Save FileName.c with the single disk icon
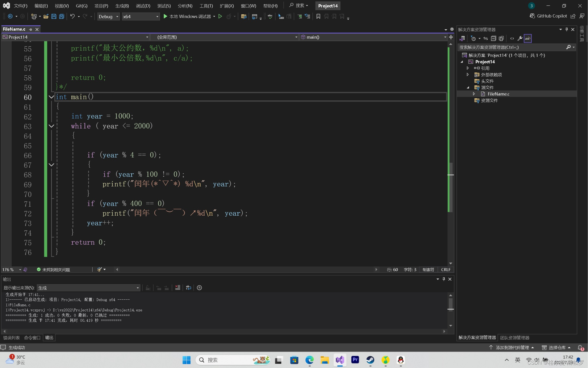 (x=54, y=16)
